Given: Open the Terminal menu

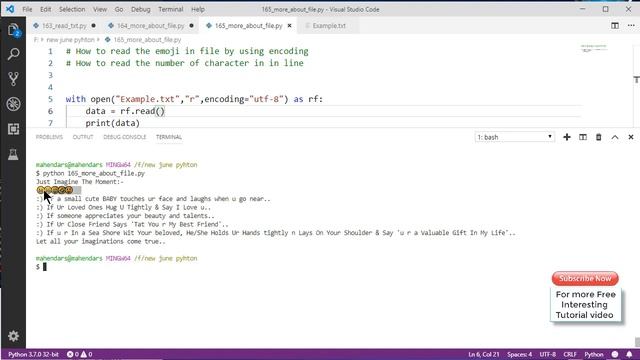Looking at the screenshot, I should click(171, 9).
